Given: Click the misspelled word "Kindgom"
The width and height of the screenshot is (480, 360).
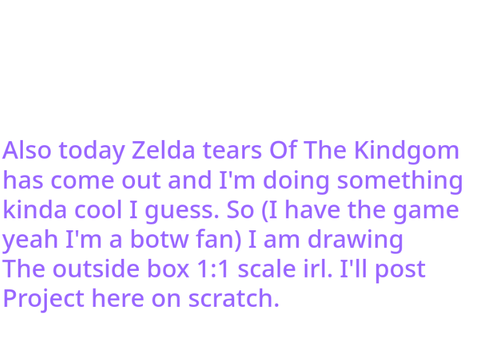Looking at the screenshot, I should pyautogui.click(x=406, y=152).
